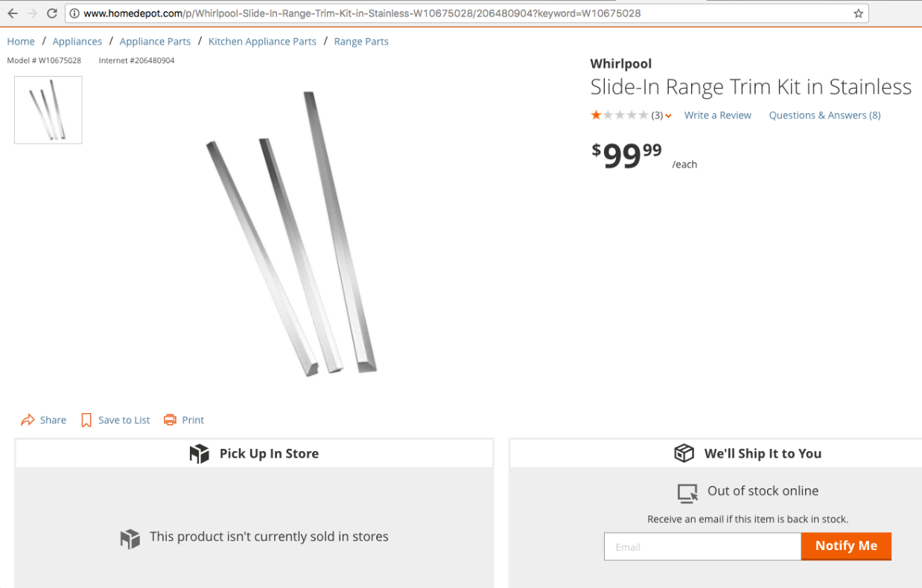Open Appliance Parts breadcrumb

click(x=155, y=42)
